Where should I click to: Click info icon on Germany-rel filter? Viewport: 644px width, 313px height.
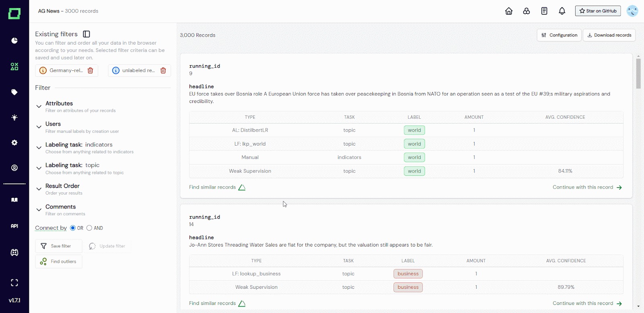tap(43, 70)
